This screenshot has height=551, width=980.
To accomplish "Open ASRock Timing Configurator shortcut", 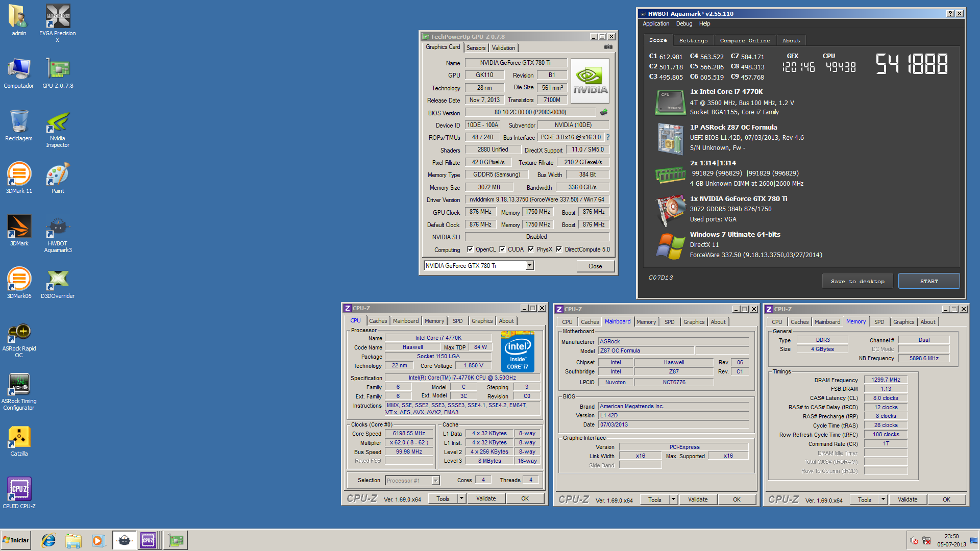I will (19, 391).
